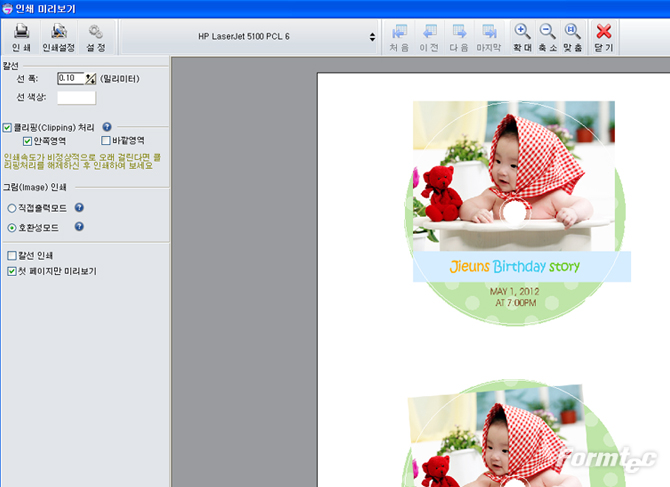Click help icon next to 직접출력모드
Screen dimensions: 670x487
coord(79,207)
